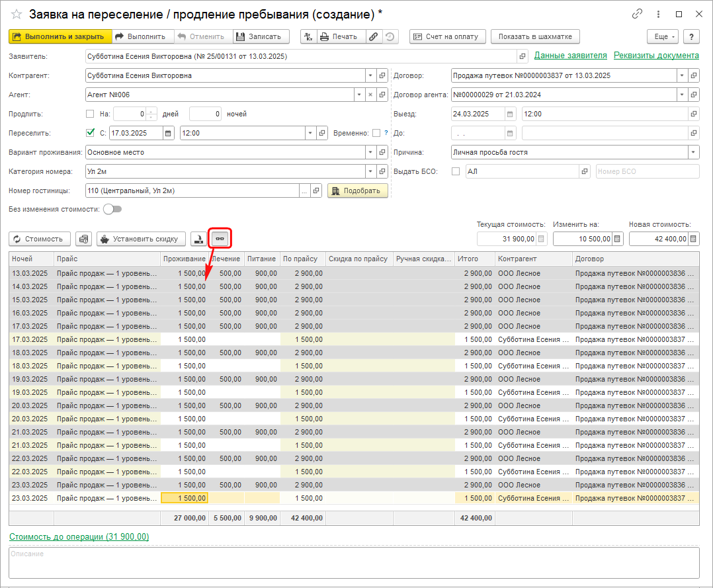Click the chain link icon in title bar
The height and width of the screenshot is (588, 713).
click(638, 14)
